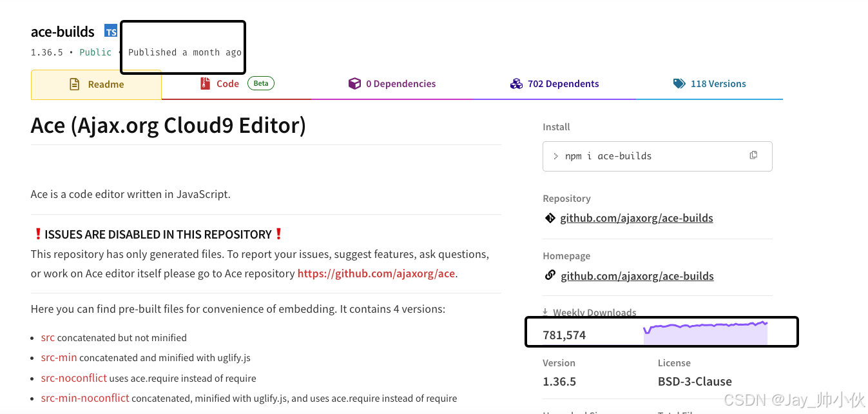Click the Published a month ago text
The width and height of the screenshot is (868, 414).
click(x=185, y=52)
